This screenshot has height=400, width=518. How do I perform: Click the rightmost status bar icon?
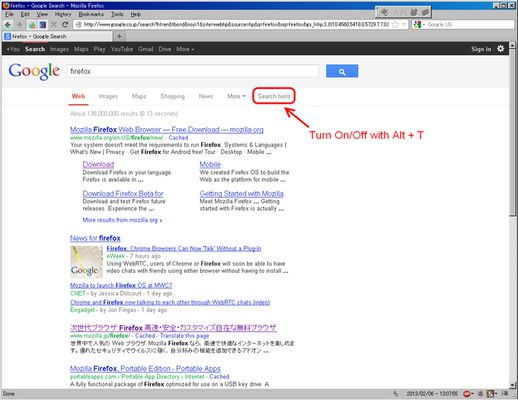(x=505, y=394)
